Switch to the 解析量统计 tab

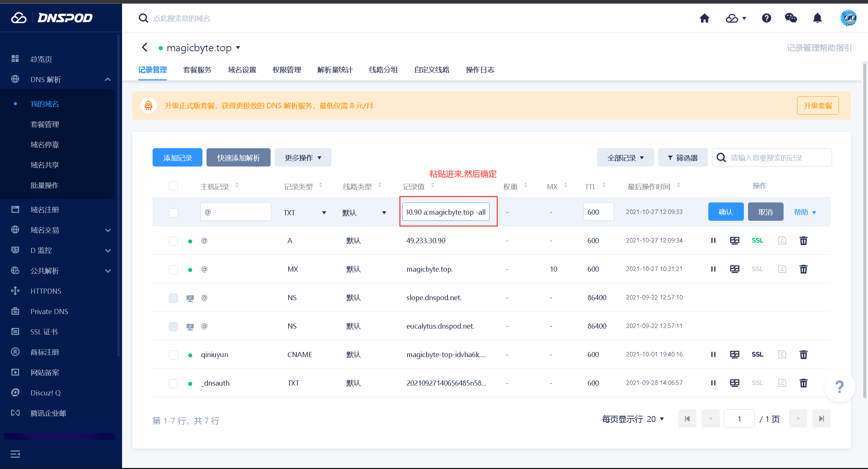335,70
